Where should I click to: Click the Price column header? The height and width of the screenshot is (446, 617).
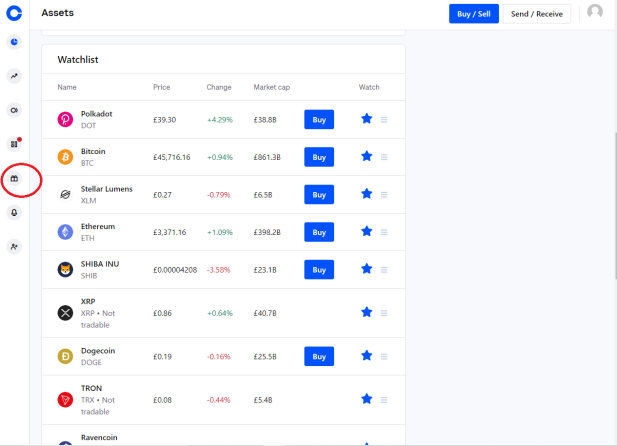click(x=162, y=87)
